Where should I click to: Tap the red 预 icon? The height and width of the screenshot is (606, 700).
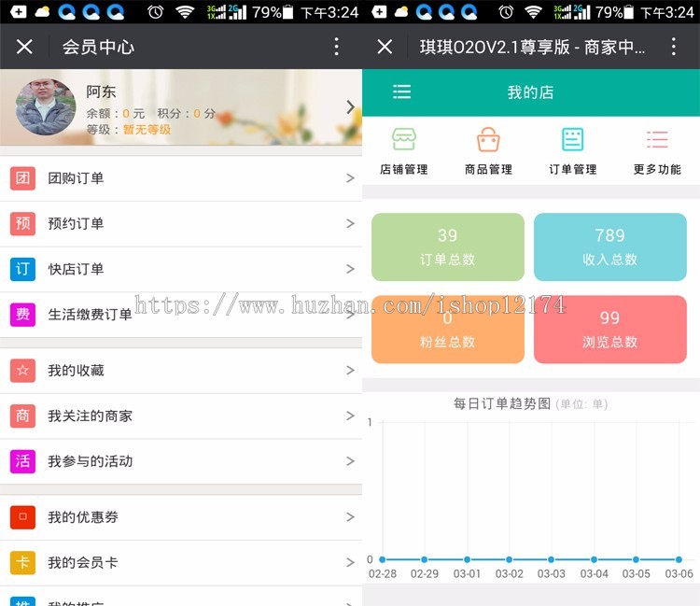[x=22, y=223]
